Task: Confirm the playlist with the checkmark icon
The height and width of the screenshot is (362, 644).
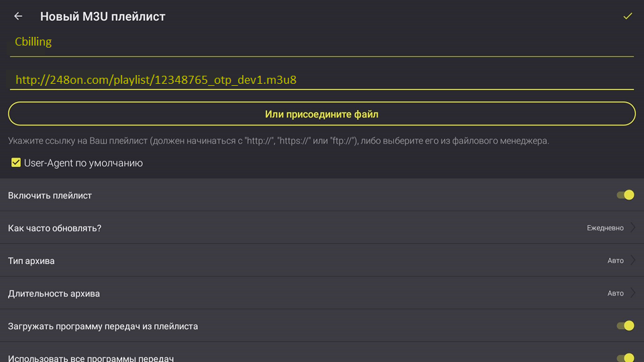Action: tap(627, 16)
